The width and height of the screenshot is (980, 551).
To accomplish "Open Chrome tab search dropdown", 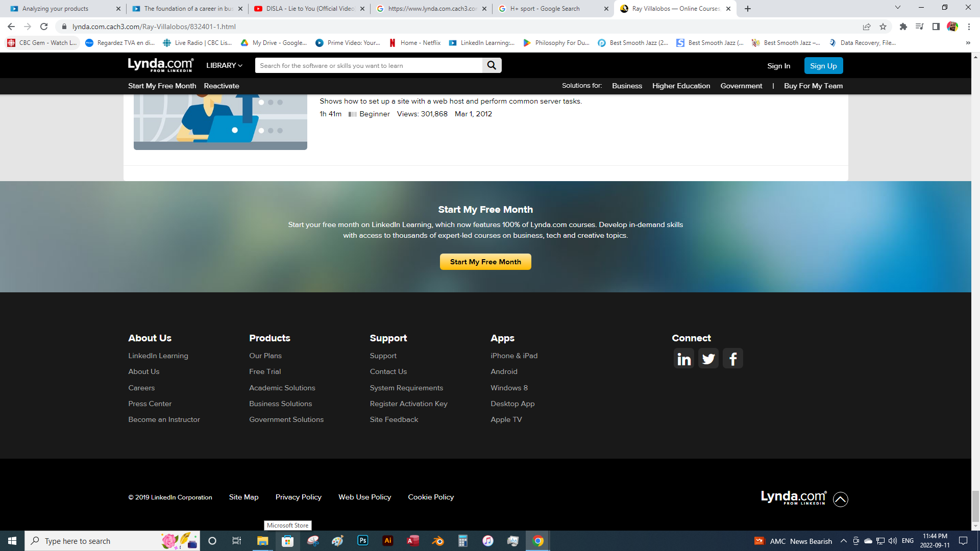I will pyautogui.click(x=897, y=8).
